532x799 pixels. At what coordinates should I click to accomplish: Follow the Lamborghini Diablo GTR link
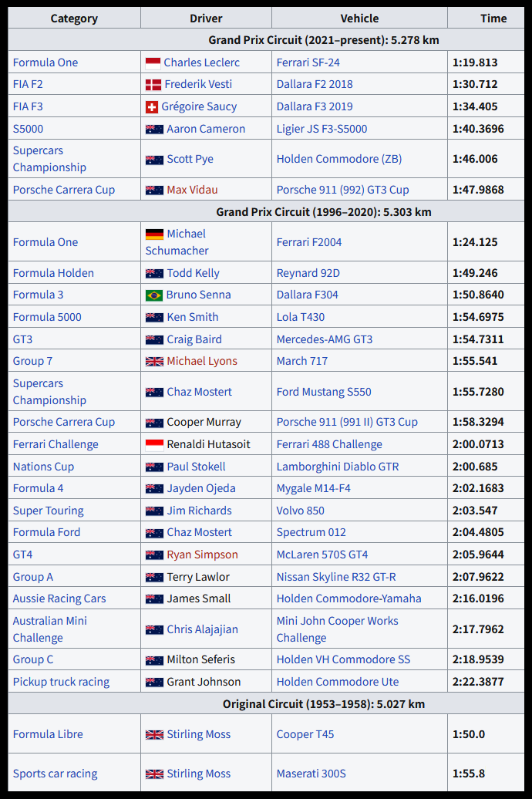(x=338, y=467)
